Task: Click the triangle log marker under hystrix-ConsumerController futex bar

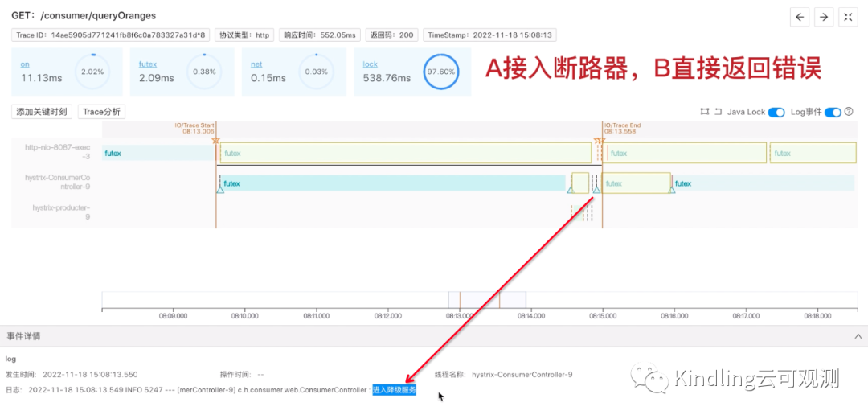Action: (x=219, y=190)
